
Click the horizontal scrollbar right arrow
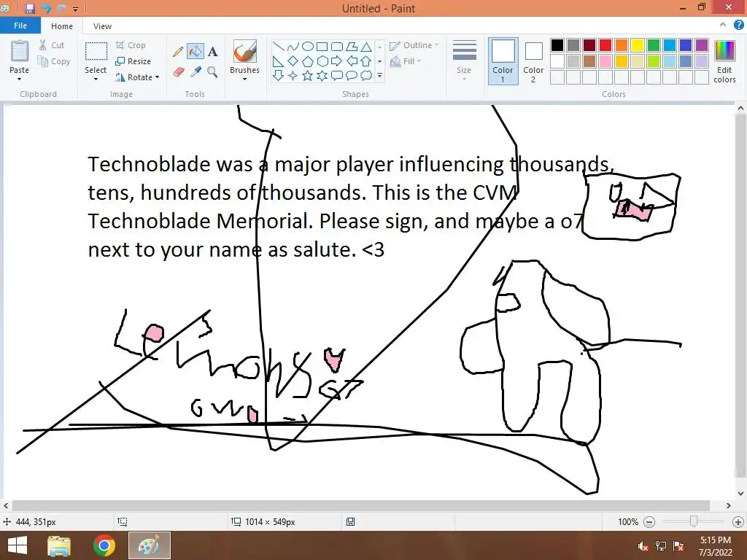[x=729, y=505]
